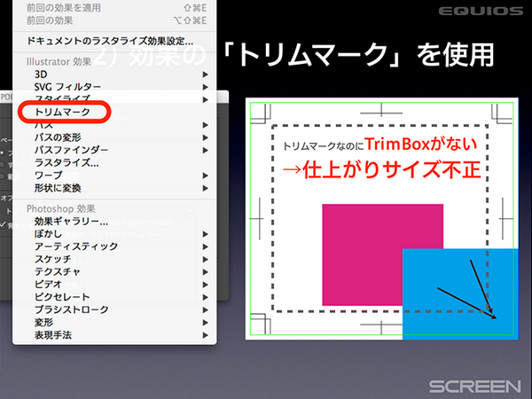The height and width of the screenshot is (399, 532).
Task: Expand arrow next to パスの変形
Action: tap(206, 137)
